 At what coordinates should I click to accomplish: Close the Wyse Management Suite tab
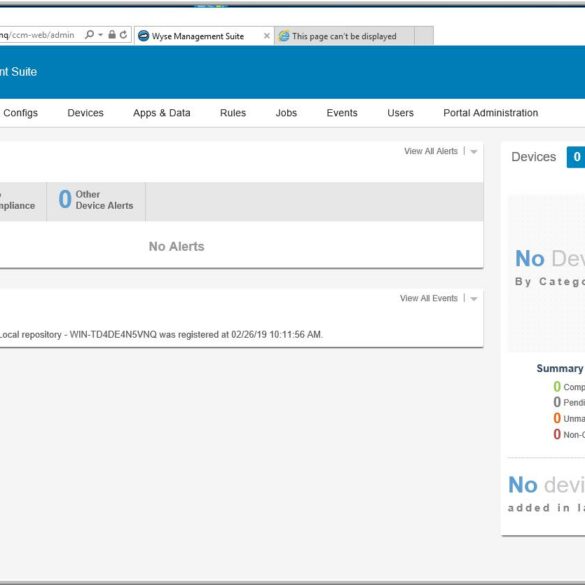pos(266,36)
